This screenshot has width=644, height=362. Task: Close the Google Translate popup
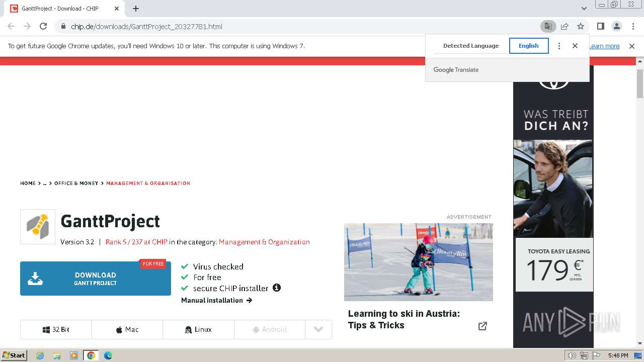click(x=575, y=46)
